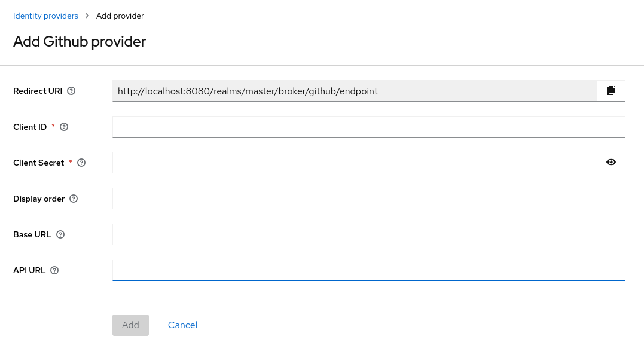Submit form with the Add button

point(130,325)
